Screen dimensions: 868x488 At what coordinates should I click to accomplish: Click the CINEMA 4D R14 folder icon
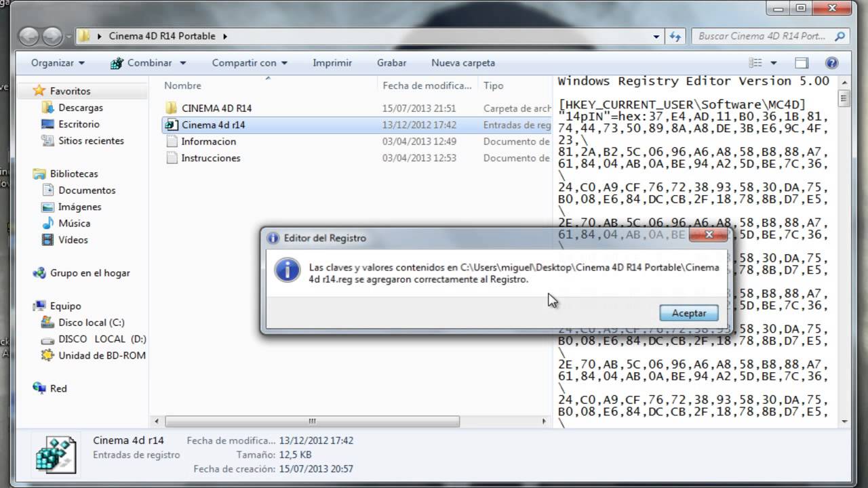point(171,108)
